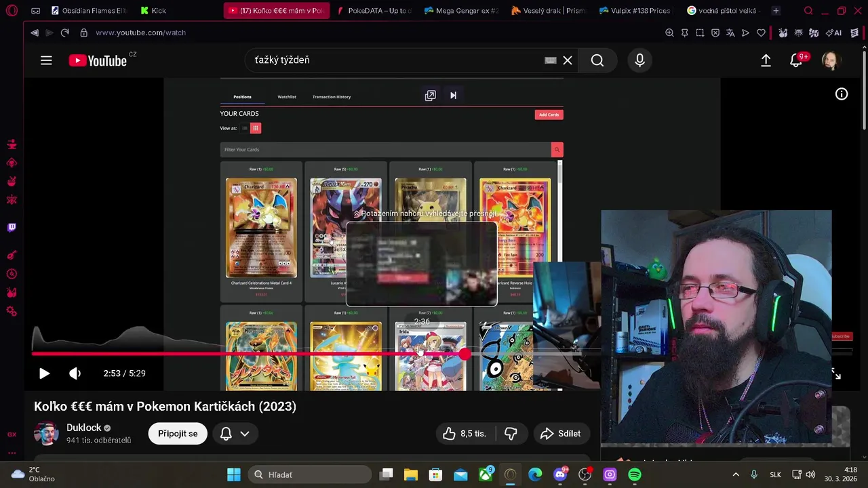Open the YouTube guide hamburger menu
The height and width of the screenshot is (488, 868).
point(46,60)
